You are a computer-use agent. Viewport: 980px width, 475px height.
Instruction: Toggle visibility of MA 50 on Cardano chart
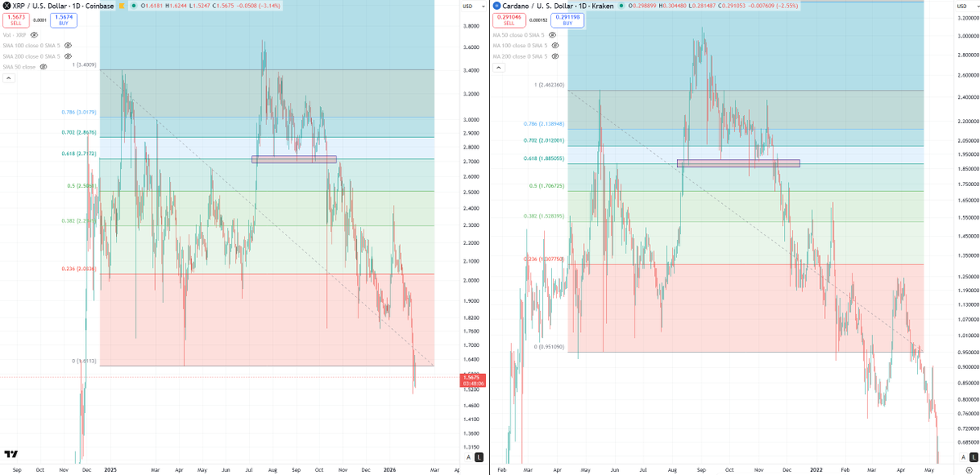(x=553, y=35)
